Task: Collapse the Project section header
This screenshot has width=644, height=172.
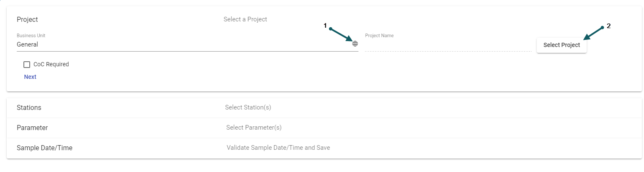Action: tap(28, 19)
